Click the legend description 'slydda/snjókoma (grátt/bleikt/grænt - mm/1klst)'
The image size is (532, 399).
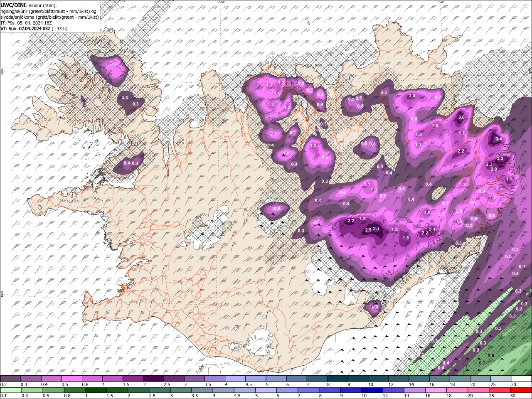click(50, 17)
